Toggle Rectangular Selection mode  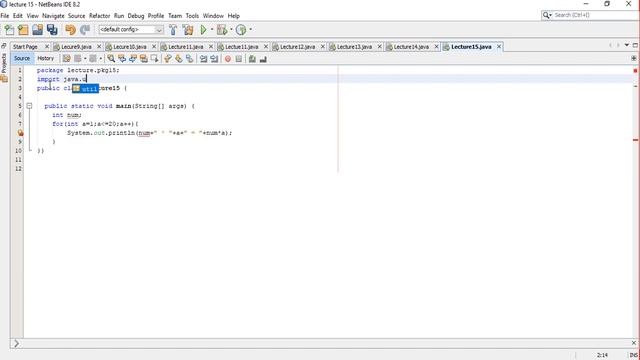point(154,59)
